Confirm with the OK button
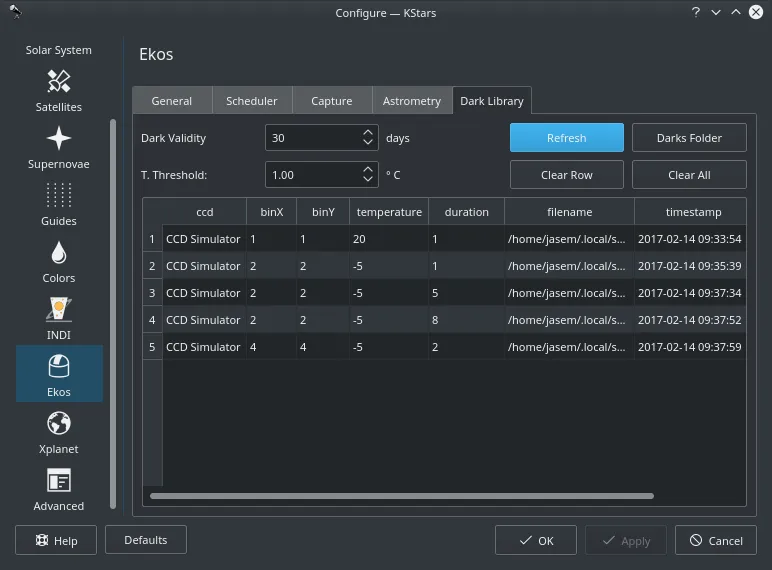772x570 pixels. coord(536,540)
